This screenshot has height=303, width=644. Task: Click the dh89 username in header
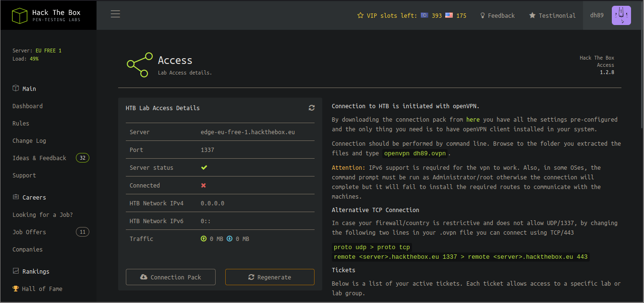pos(597,15)
